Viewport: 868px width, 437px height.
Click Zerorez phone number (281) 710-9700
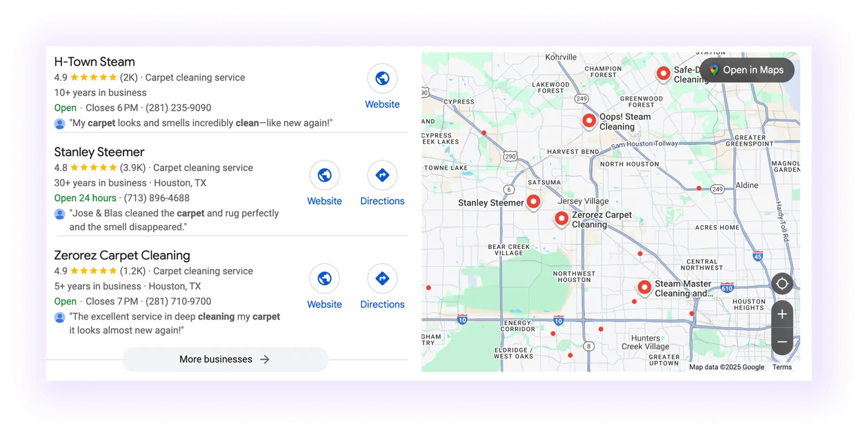click(x=178, y=302)
